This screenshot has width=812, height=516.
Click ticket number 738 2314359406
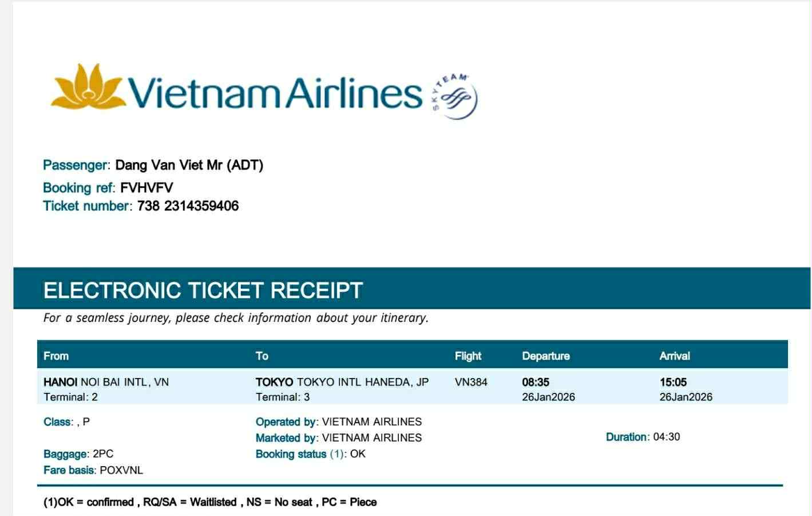pos(188,206)
